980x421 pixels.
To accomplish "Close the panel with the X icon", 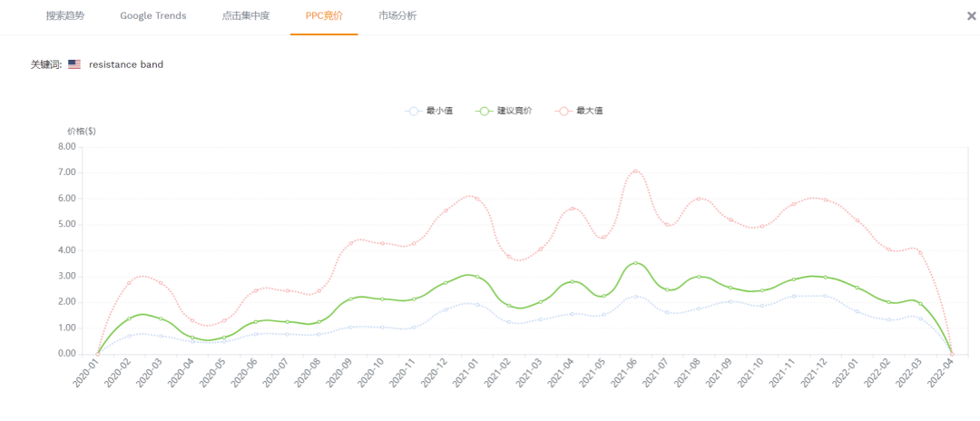I will (972, 15).
